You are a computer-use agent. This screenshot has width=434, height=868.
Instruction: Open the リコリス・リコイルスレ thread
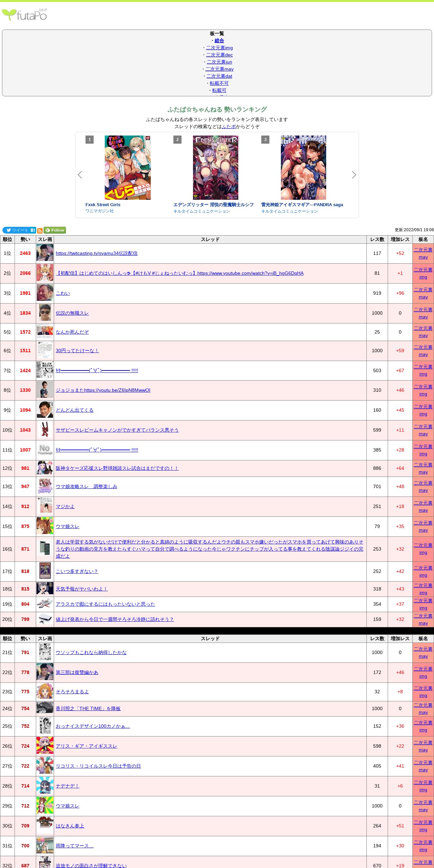coord(98,766)
